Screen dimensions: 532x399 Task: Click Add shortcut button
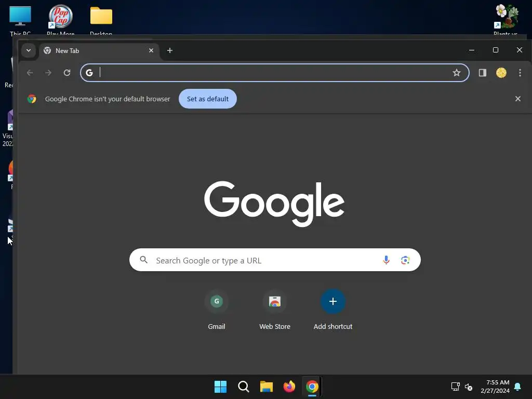tap(333, 310)
